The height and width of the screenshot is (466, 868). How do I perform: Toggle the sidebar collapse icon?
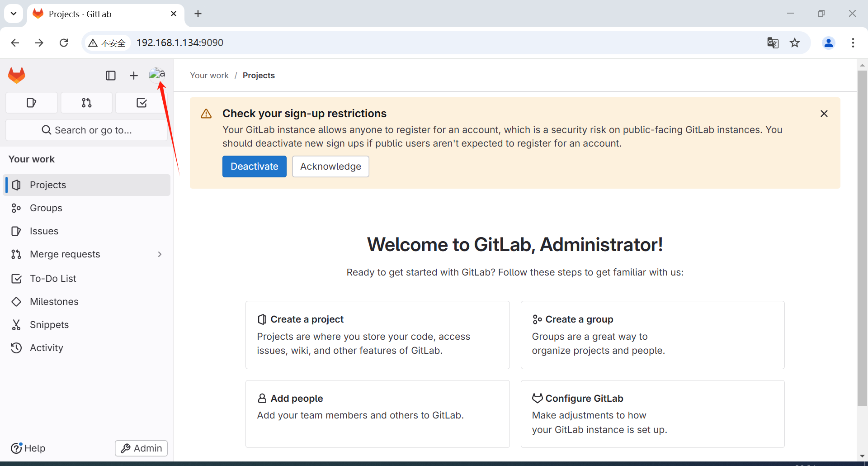click(111, 76)
